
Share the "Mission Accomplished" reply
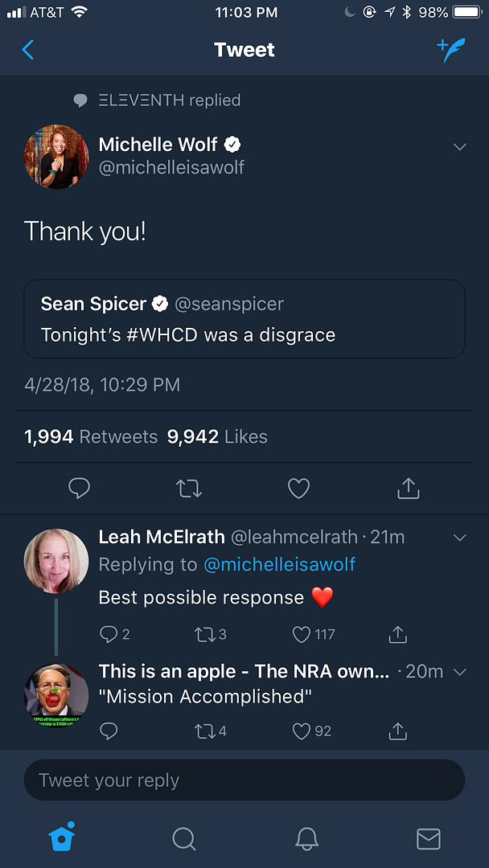coord(397,731)
